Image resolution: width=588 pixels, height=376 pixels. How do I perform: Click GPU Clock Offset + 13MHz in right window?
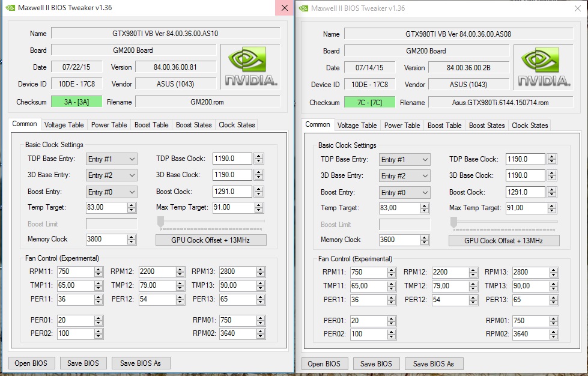[x=504, y=241]
